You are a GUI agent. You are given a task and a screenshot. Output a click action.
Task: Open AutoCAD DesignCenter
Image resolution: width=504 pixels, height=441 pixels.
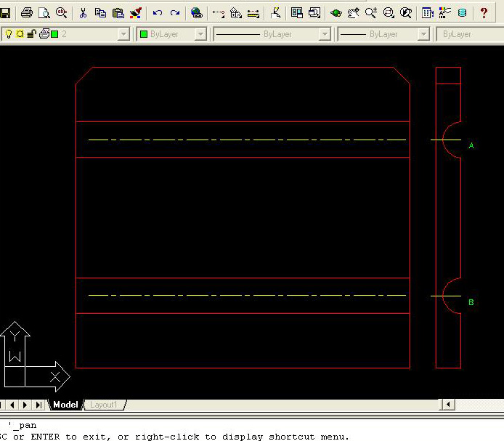point(428,13)
